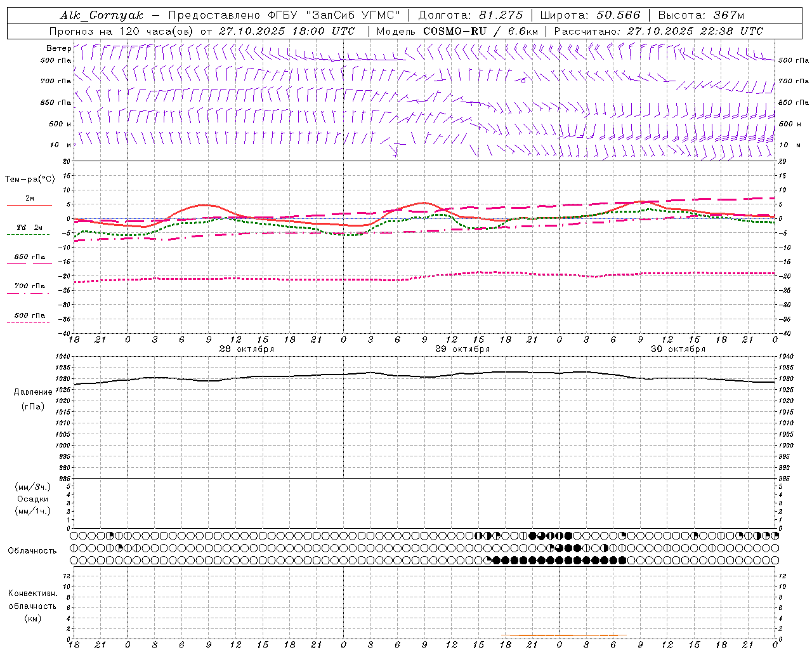Click the "Td 2м" dew point legend entry
The width and height of the screenshot is (812, 650).
29,227
